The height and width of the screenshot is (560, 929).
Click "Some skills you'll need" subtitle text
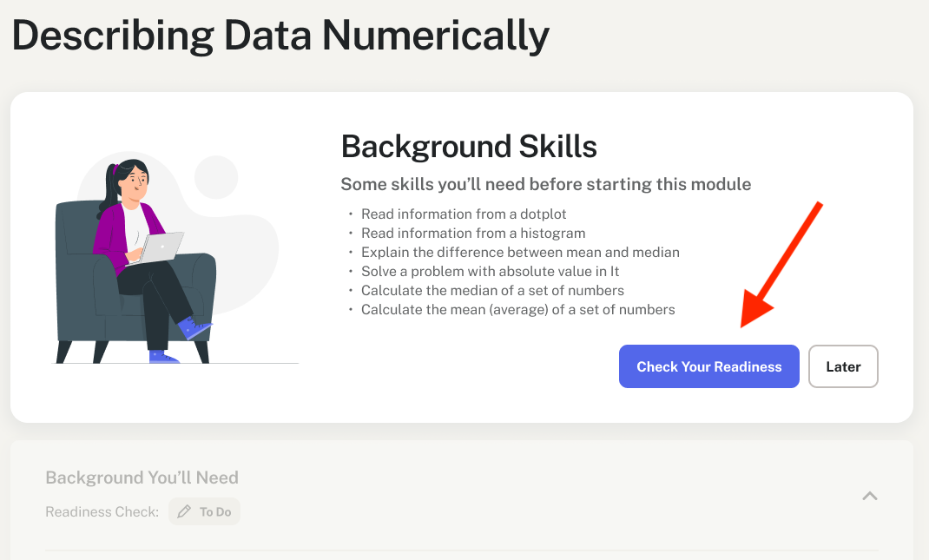(545, 184)
